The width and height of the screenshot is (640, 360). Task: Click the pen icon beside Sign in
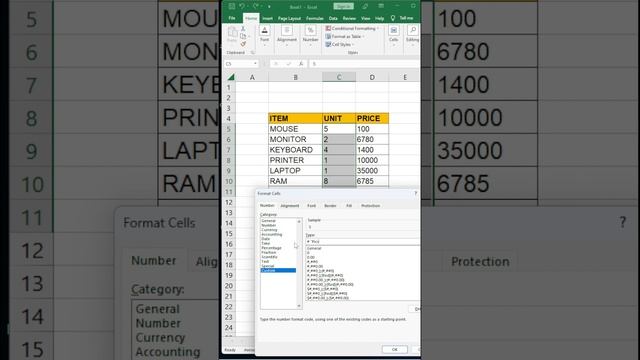365,6
